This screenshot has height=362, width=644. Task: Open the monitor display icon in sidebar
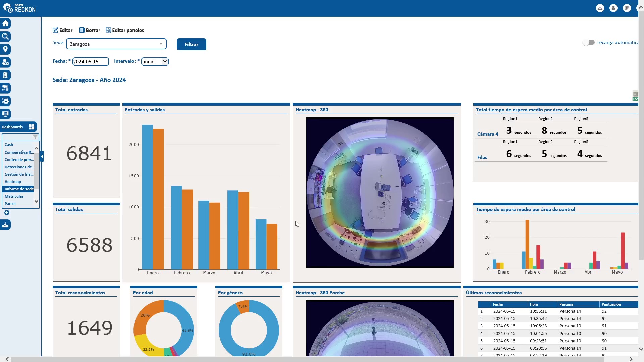click(5, 114)
